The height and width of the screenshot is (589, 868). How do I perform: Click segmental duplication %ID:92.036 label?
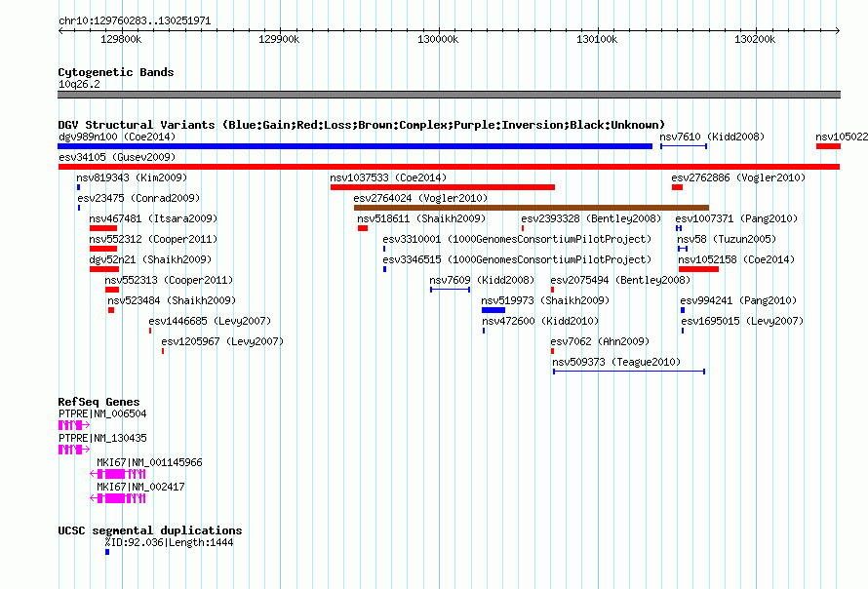tap(169, 542)
